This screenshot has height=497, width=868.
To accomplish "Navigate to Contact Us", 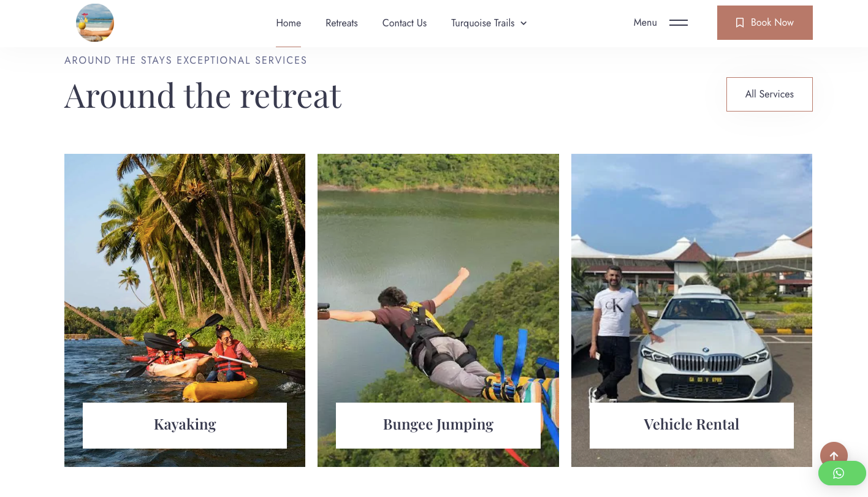I will pyautogui.click(x=404, y=23).
